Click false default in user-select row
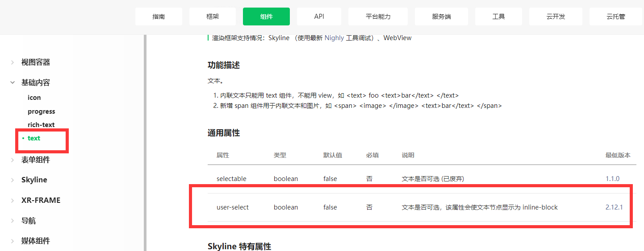The height and width of the screenshot is (251, 644). 330,207
